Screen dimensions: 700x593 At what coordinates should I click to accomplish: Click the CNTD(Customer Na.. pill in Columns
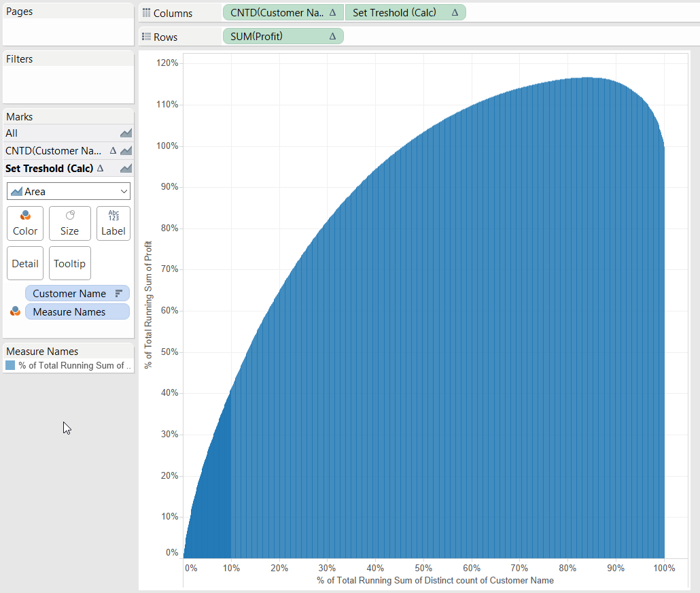coord(283,12)
